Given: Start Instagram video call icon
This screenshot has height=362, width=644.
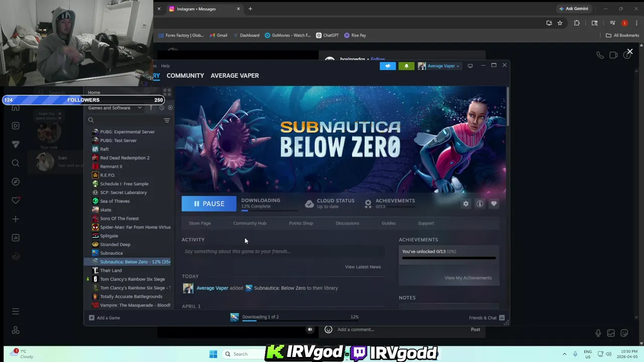Looking at the screenshot, I should click(x=613, y=55).
